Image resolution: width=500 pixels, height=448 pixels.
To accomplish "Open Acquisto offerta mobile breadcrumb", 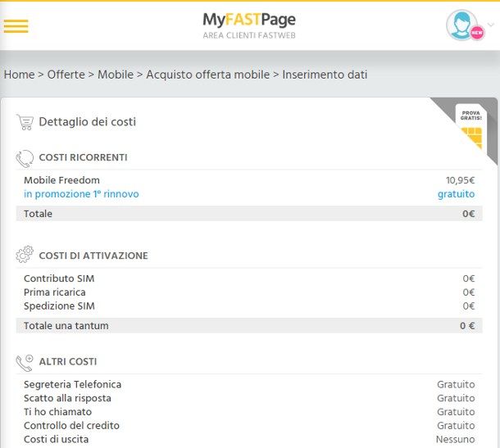I will click(x=208, y=75).
